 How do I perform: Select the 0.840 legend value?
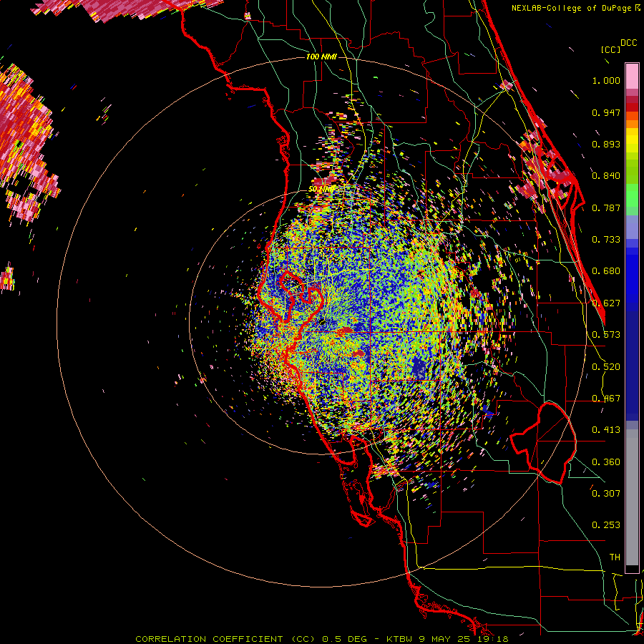(x=606, y=176)
